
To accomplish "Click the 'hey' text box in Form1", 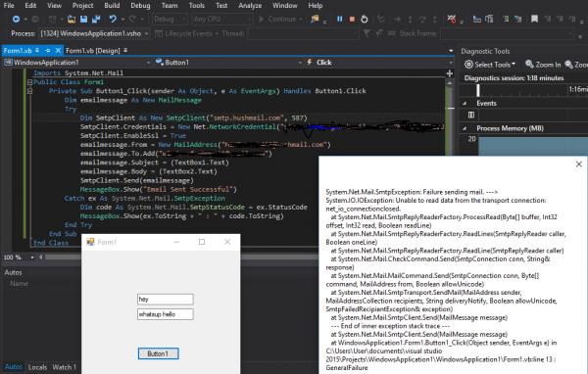I will coord(166,299).
